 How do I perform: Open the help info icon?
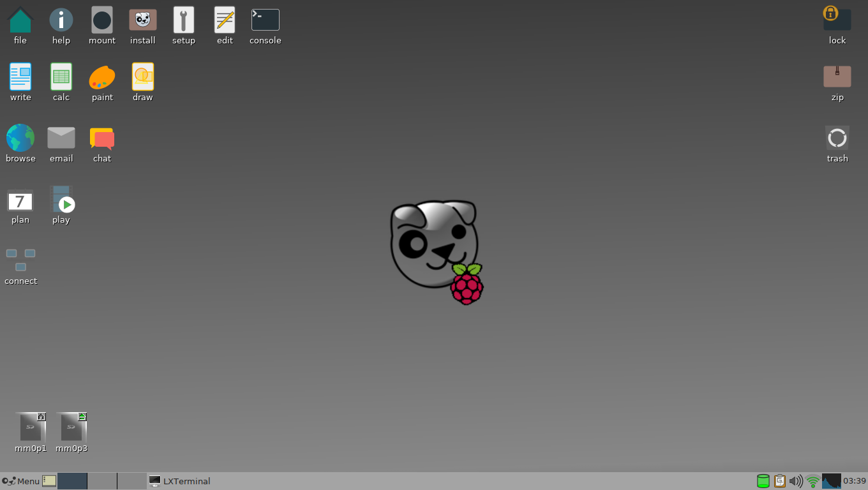pyautogui.click(x=61, y=20)
